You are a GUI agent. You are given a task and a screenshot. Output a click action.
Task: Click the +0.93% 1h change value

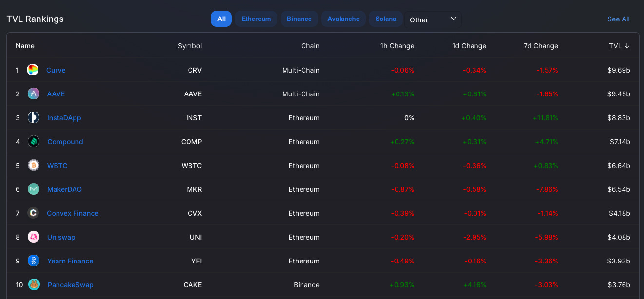pyautogui.click(x=402, y=285)
